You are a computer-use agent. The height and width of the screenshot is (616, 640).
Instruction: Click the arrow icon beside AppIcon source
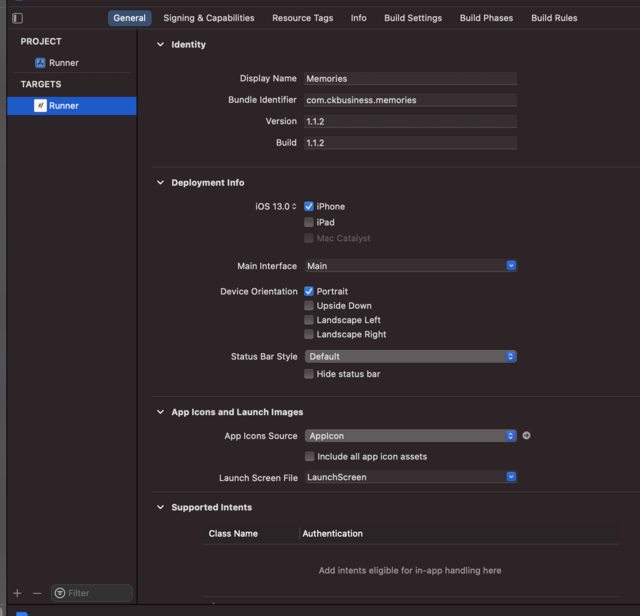coord(527,436)
